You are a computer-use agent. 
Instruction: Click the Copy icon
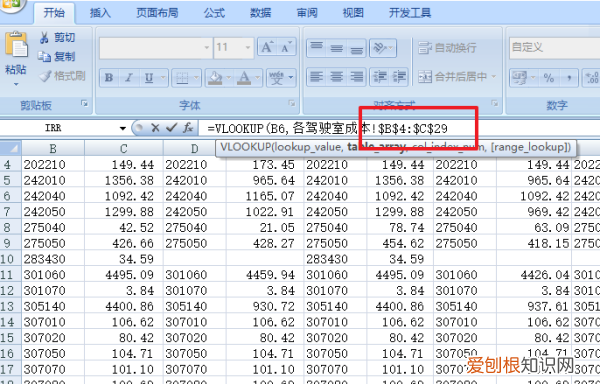(44, 57)
